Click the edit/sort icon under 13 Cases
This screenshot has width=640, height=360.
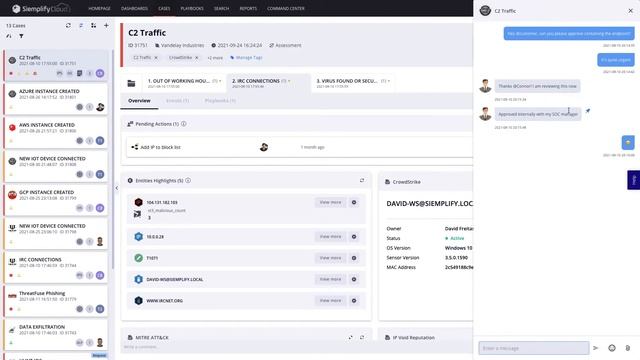click(x=9, y=36)
